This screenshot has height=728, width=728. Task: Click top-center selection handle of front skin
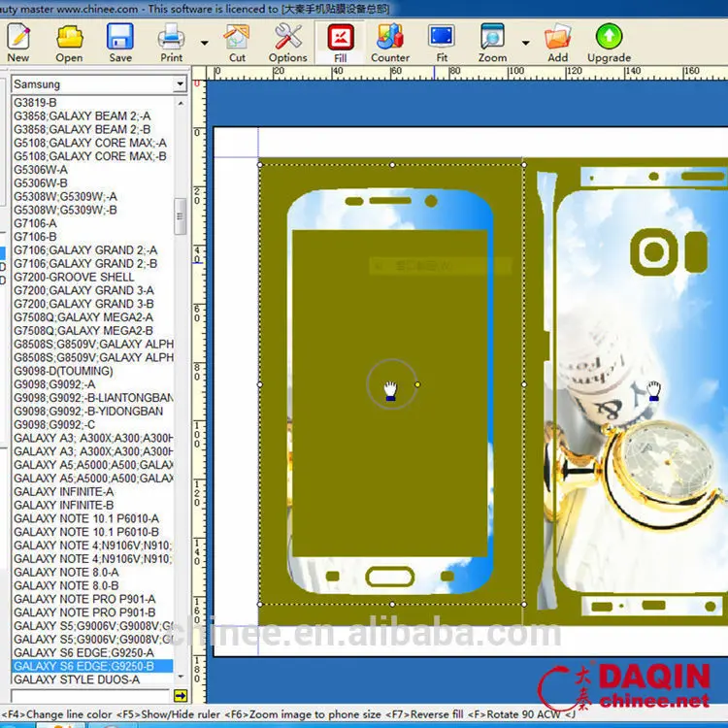(x=392, y=165)
